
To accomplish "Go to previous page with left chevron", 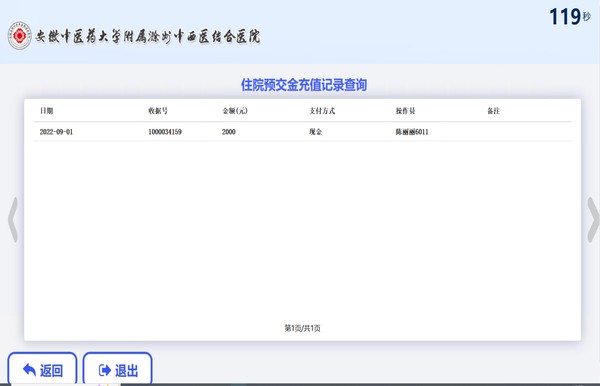I will [x=13, y=220].
